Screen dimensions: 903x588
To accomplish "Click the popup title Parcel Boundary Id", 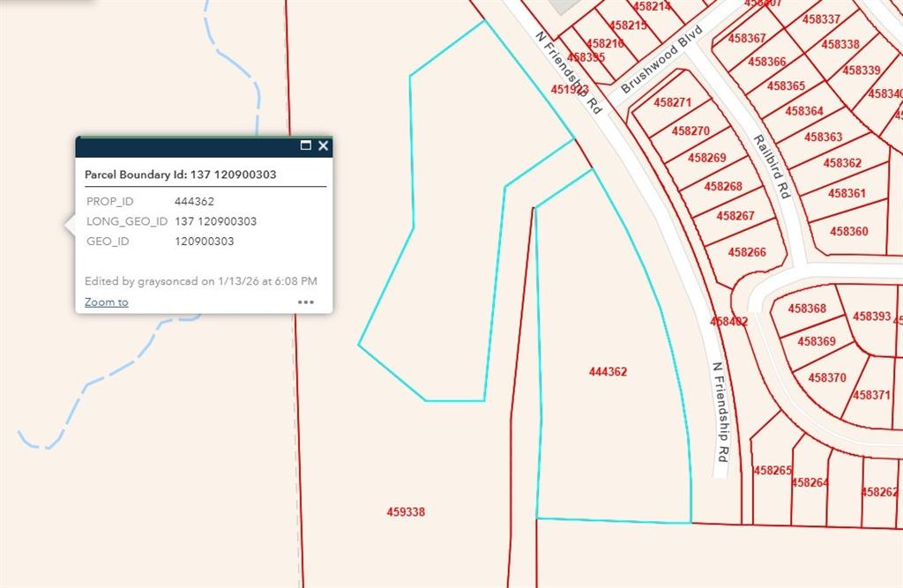I will point(180,175).
